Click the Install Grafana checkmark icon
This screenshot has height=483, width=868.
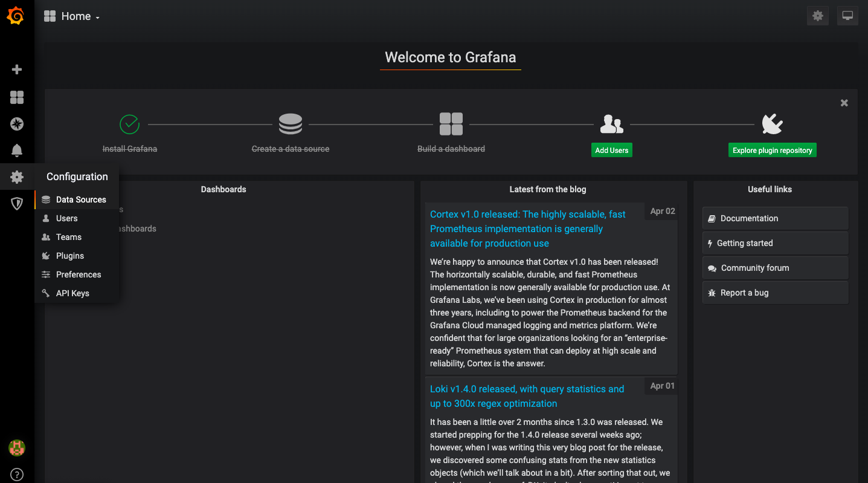[129, 124]
